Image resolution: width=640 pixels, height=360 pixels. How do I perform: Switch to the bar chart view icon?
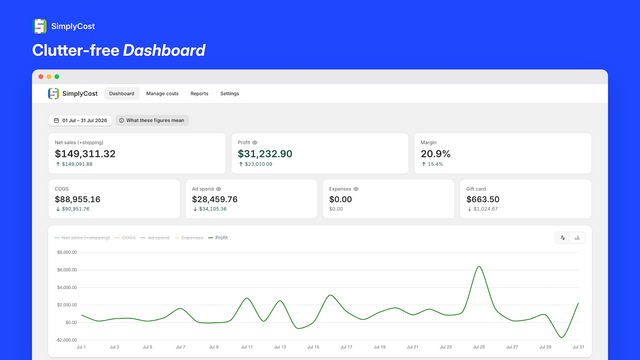(x=577, y=238)
